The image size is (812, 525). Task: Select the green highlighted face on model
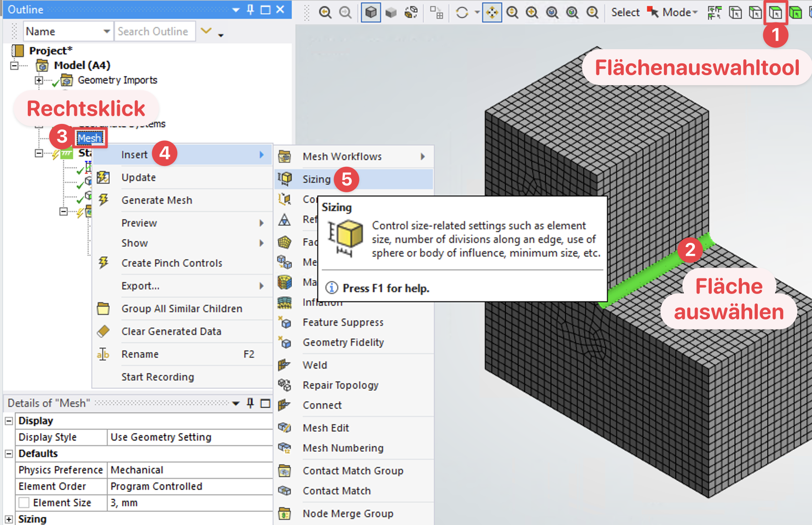[x=647, y=277]
